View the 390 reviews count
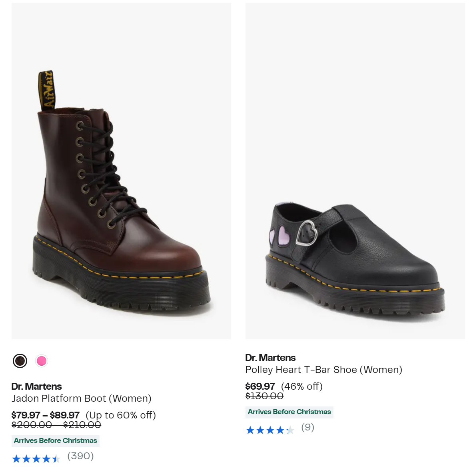The width and height of the screenshot is (469, 476). (80, 456)
